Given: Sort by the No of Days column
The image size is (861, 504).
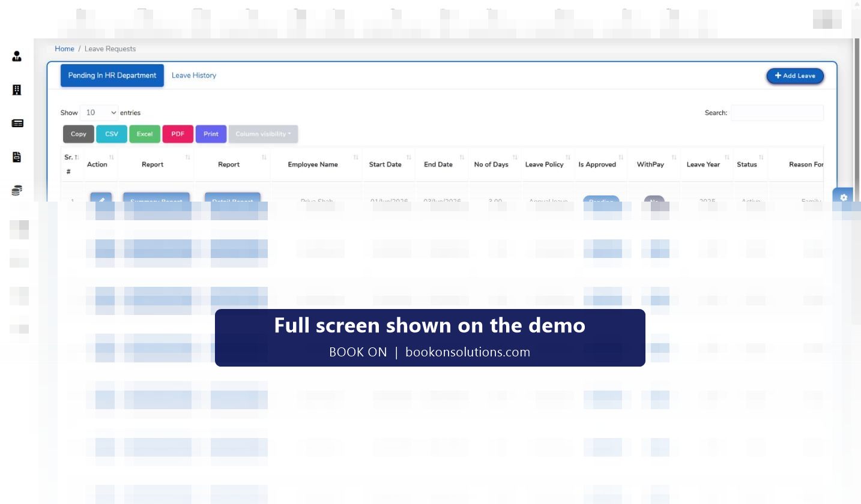Looking at the screenshot, I should tap(495, 164).
